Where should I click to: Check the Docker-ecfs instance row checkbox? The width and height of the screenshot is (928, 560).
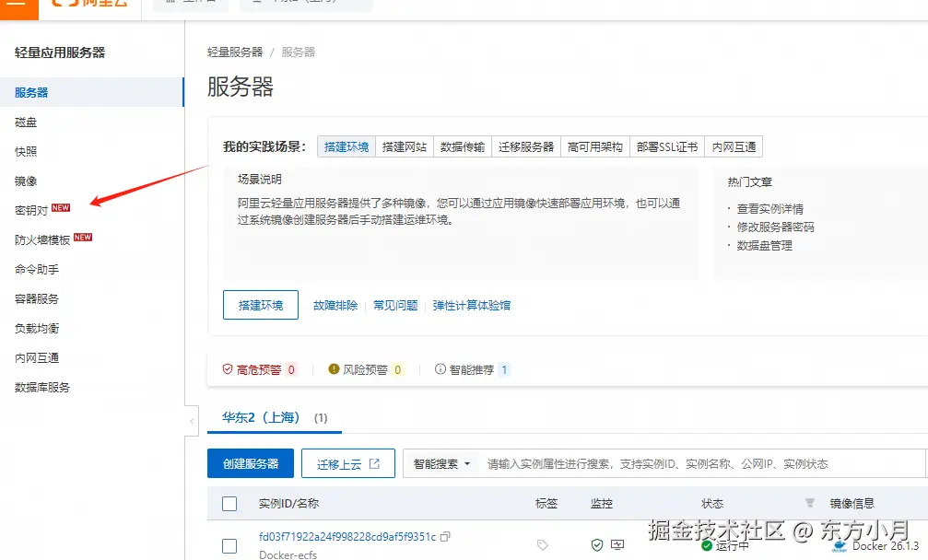pos(229,546)
